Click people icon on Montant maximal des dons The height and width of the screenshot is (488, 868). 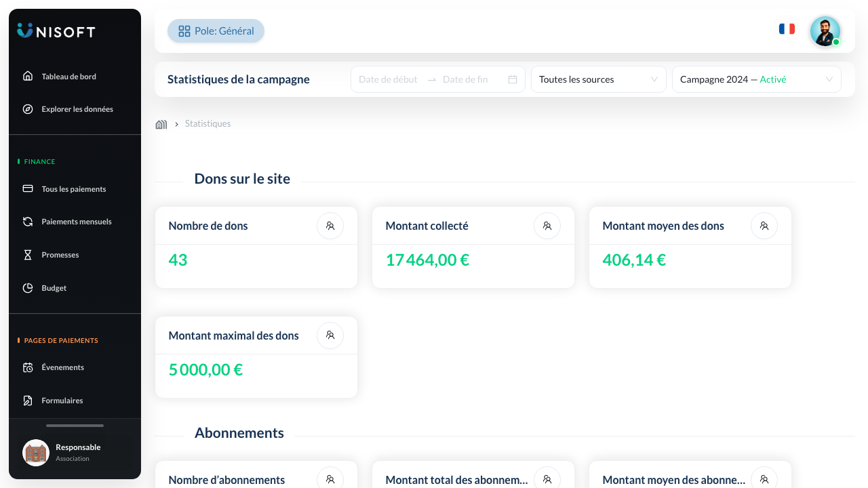pyautogui.click(x=330, y=335)
